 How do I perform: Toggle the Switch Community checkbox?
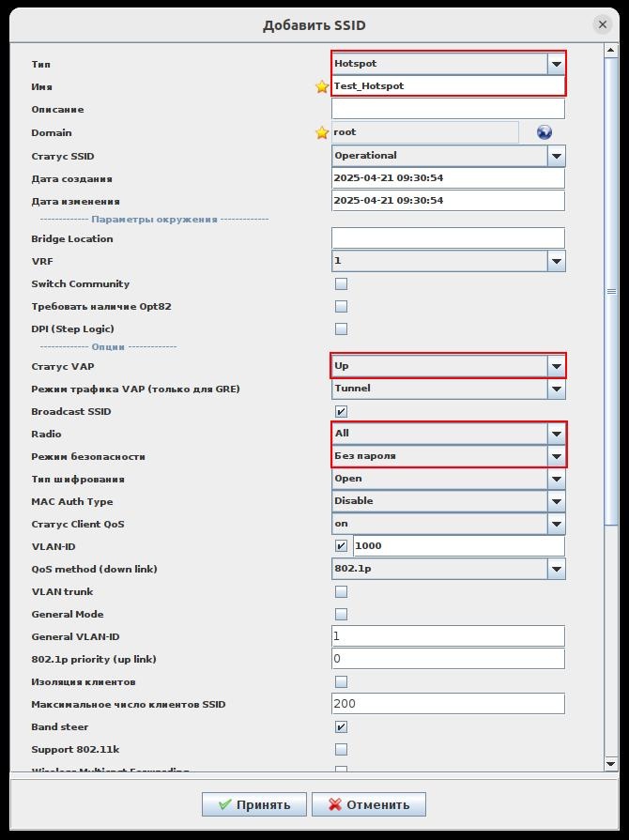[x=341, y=284]
